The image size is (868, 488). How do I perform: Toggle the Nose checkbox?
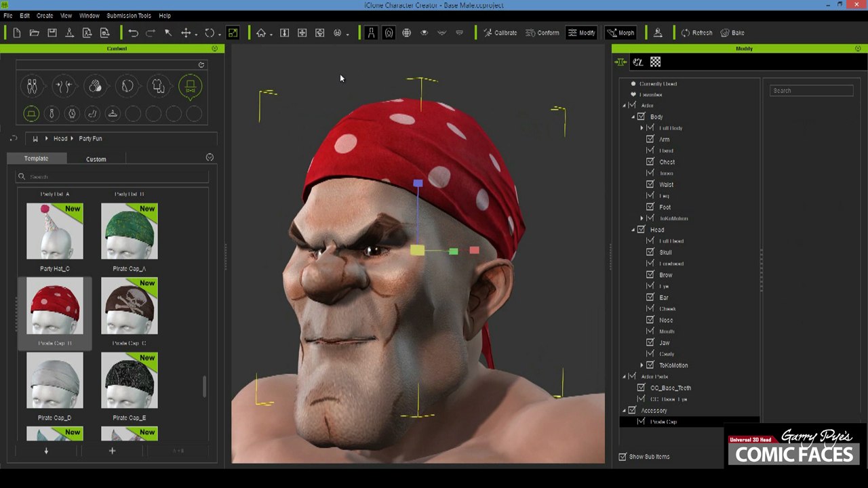650,320
